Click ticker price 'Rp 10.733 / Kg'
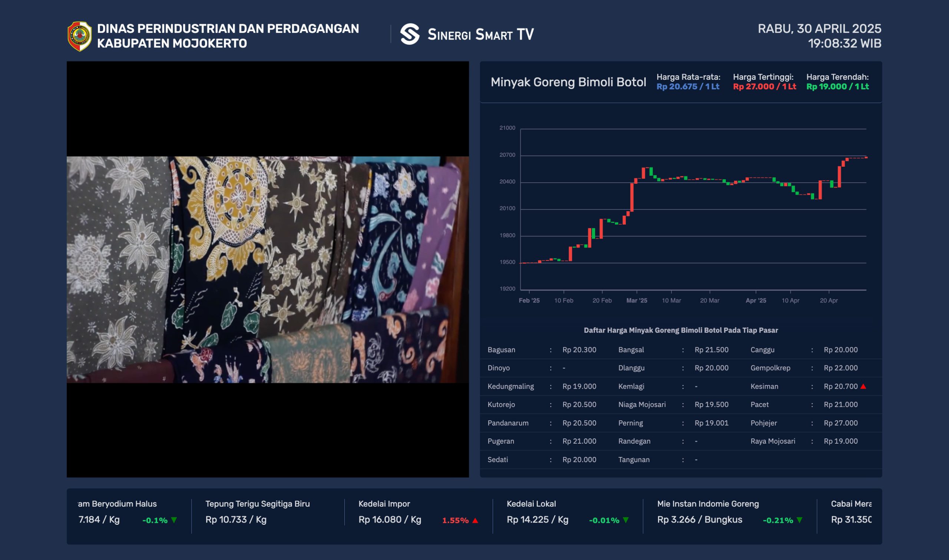Viewport: 949px width, 560px height. click(x=236, y=520)
